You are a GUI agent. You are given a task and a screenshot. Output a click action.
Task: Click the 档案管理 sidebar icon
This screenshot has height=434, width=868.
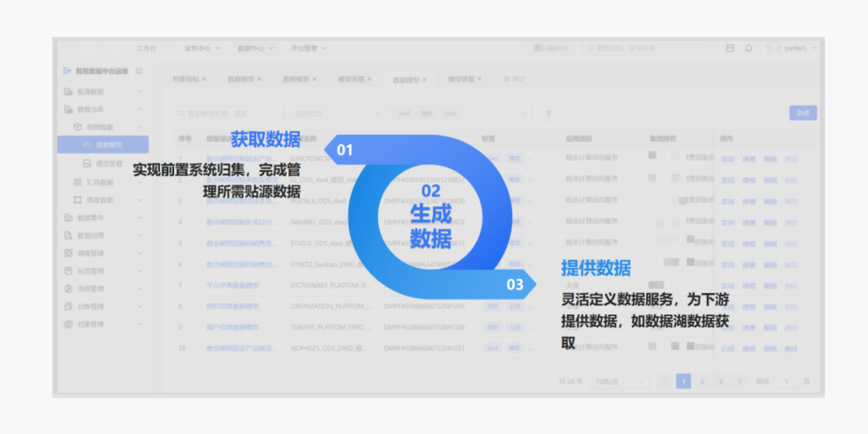click(68, 324)
